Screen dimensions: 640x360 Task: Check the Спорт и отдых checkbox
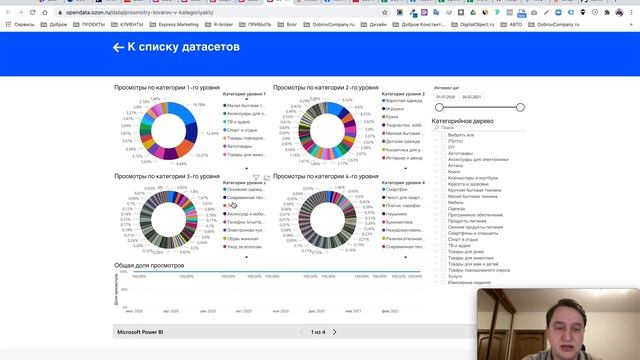click(443, 240)
